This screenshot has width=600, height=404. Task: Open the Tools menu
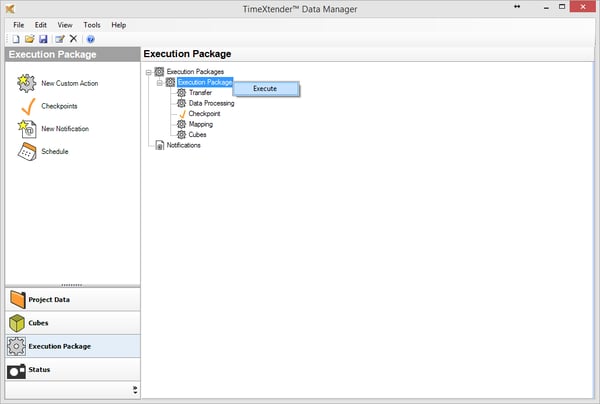pos(92,25)
